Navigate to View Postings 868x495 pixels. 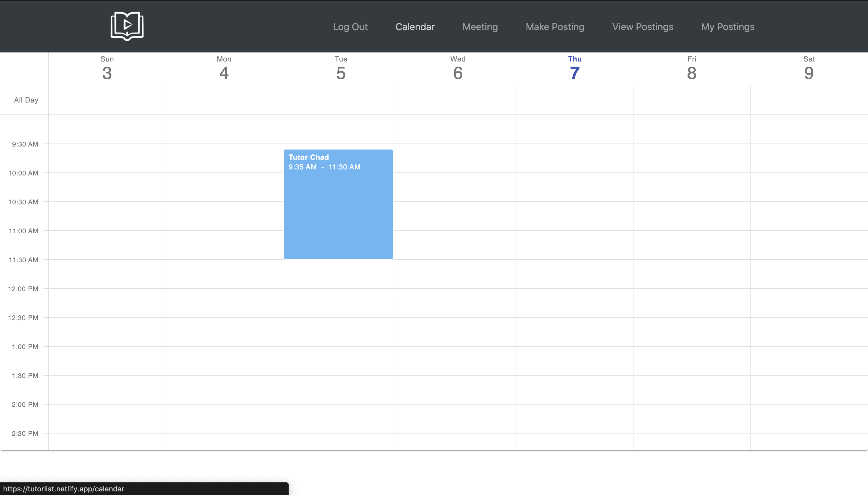[642, 27]
